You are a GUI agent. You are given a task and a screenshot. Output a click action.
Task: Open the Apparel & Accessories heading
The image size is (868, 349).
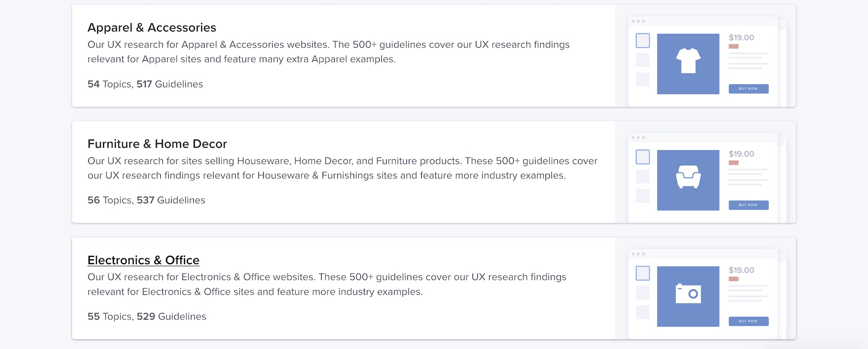tap(152, 28)
